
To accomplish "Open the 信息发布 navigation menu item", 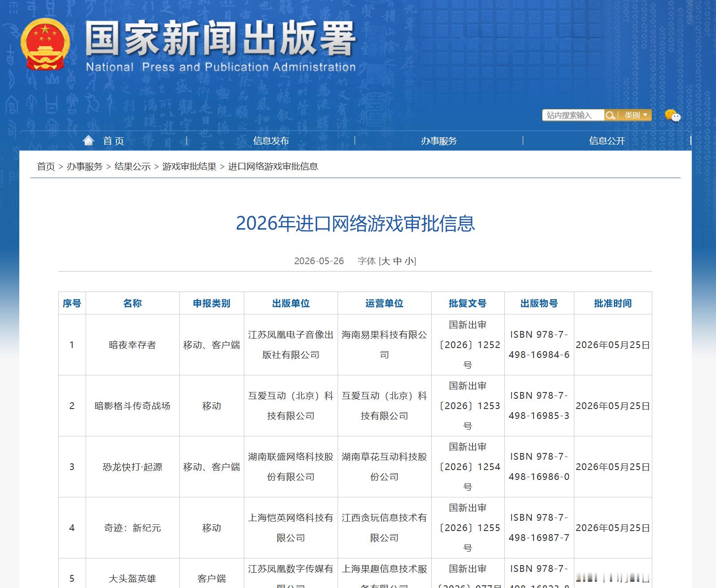I will point(271,141).
